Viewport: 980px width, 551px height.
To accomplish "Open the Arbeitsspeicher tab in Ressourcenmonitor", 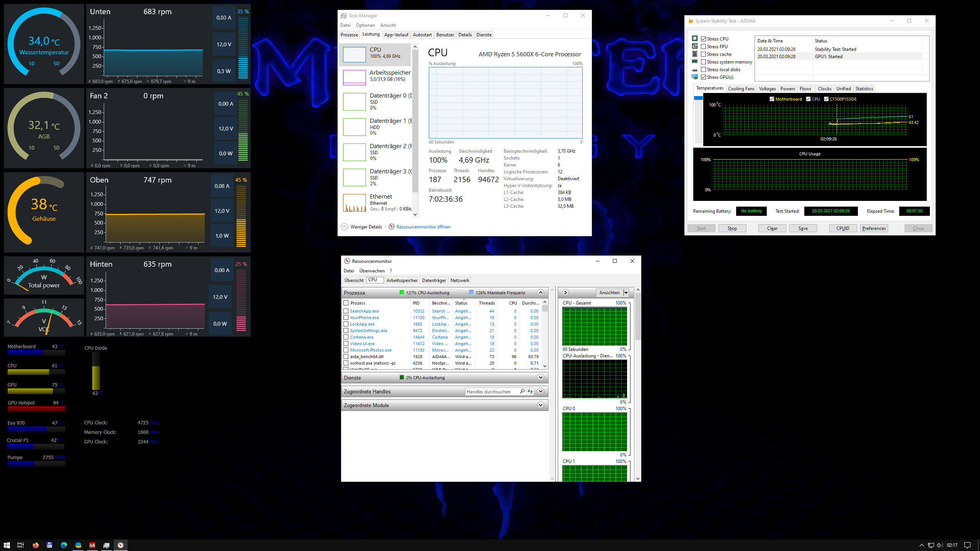I will tap(402, 280).
